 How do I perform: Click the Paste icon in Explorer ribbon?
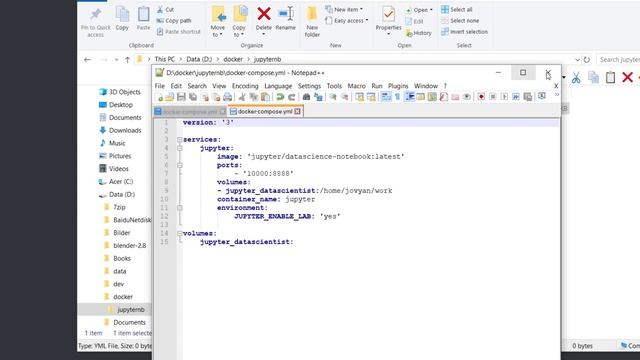tap(143, 18)
